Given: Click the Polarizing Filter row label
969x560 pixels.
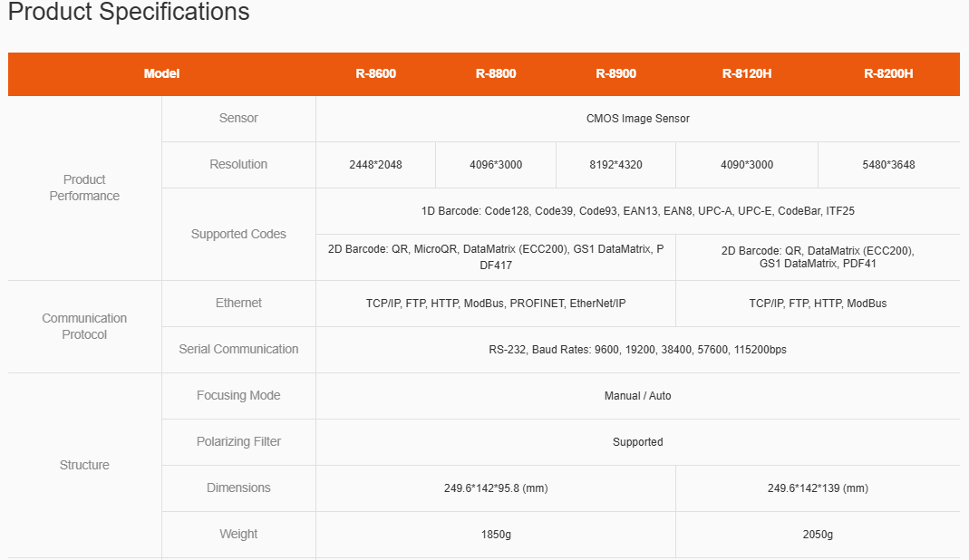Looking at the screenshot, I should [x=238, y=441].
